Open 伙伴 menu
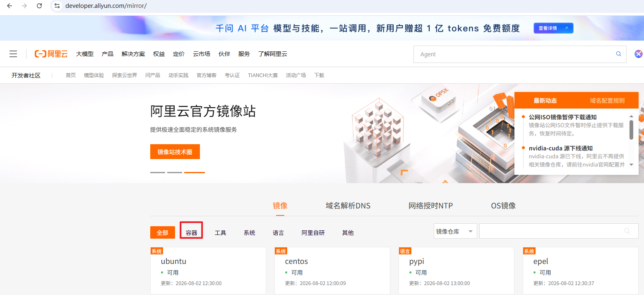This screenshot has height=295, width=644. [x=224, y=54]
